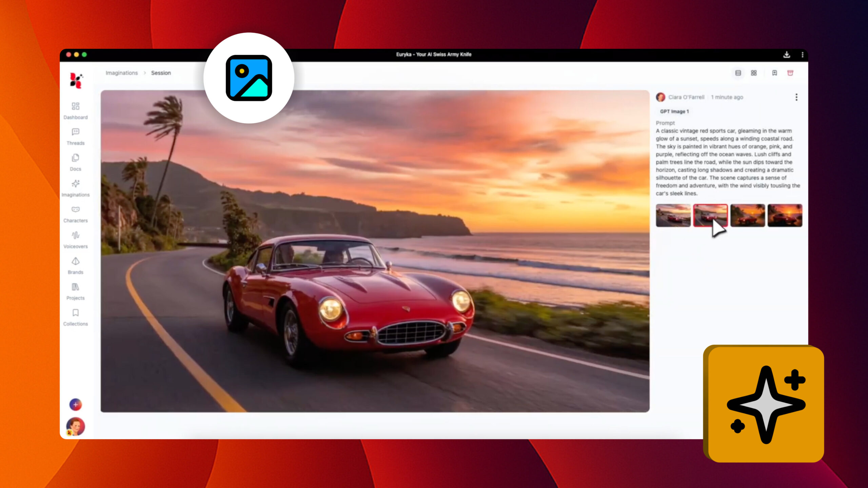Viewport: 868px width, 488px height.
Task: Switch to list view layout
Action: point(738,73)
